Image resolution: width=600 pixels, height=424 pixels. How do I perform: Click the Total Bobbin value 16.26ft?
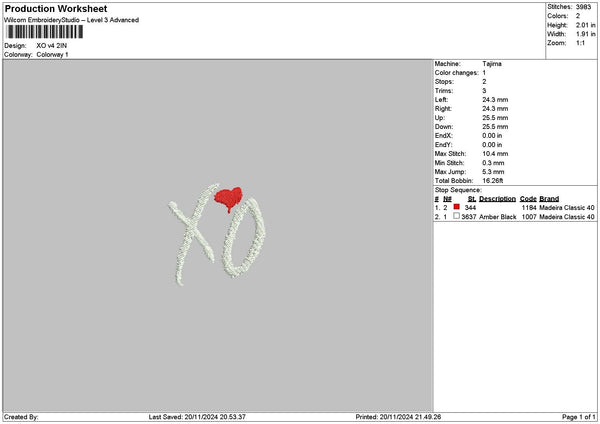click(492, 181)
